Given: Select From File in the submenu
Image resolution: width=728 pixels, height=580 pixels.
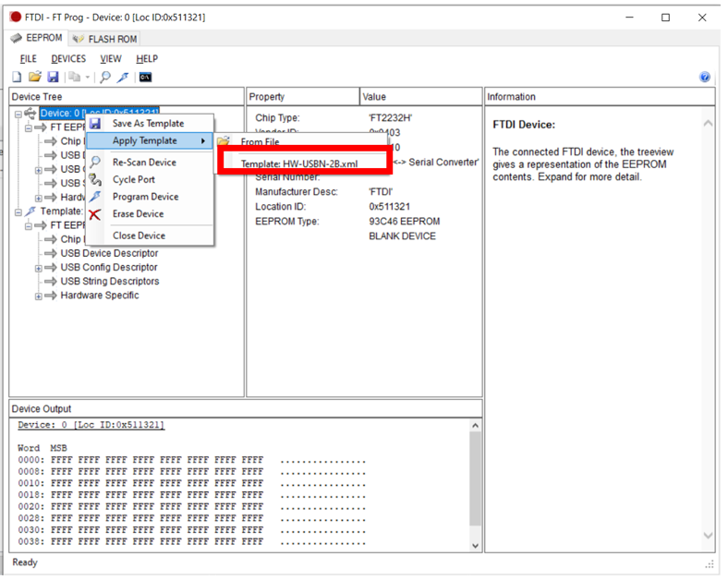Looking at the screenshot, I should tap(302, 141).
